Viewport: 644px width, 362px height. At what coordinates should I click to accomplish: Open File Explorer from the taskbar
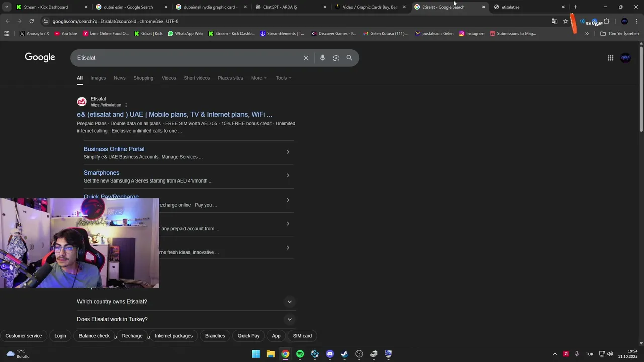click(x=270, y=354)
